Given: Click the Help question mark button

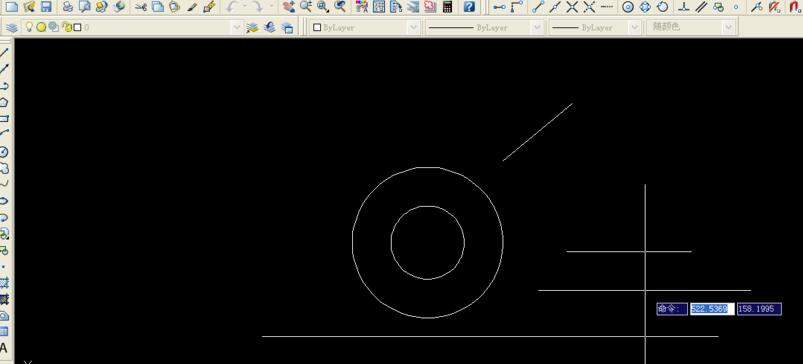Looking at the screenshot, I should [x=469, y=7].
